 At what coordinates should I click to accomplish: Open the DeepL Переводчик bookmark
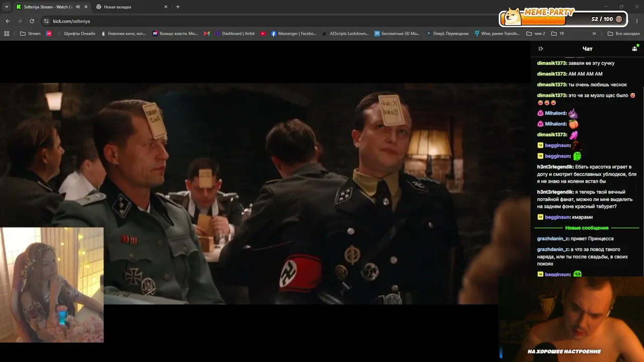(447, 34)
